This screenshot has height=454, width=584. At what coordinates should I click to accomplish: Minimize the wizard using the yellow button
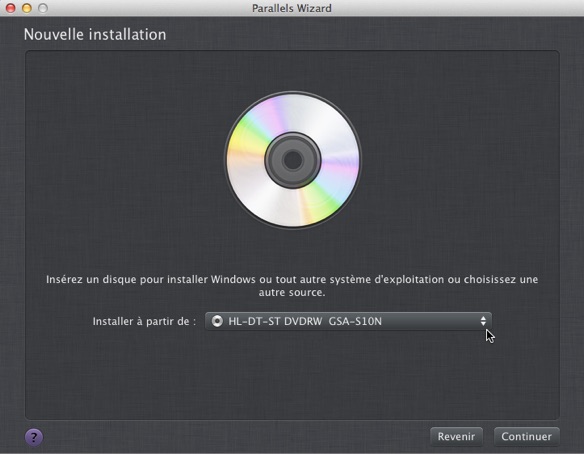[27, 8]
